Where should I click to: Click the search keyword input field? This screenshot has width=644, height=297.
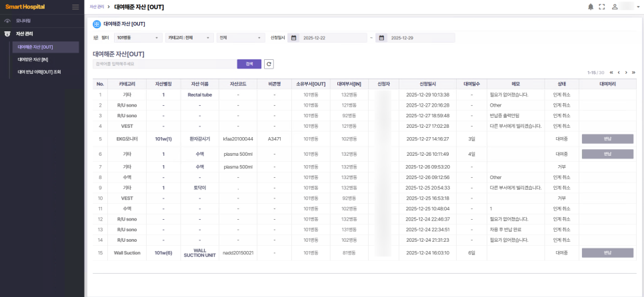pyautogui.click(x=164, y=64)
